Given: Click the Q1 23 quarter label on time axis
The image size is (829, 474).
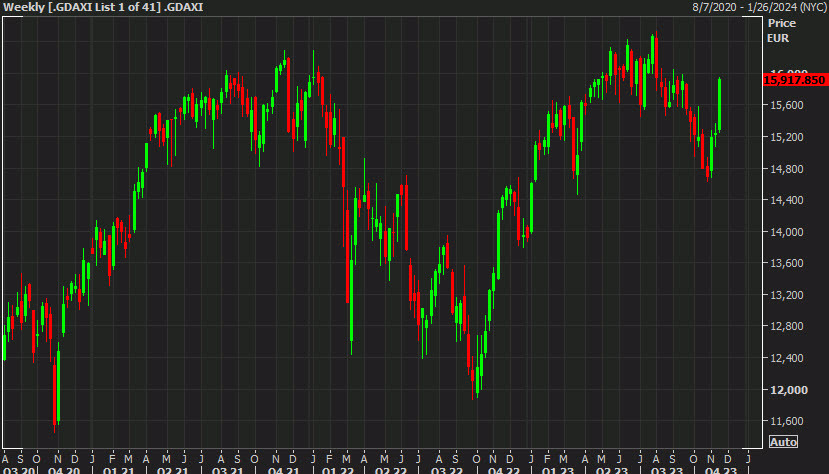Looking at the screenshot, I should (557, 470).
